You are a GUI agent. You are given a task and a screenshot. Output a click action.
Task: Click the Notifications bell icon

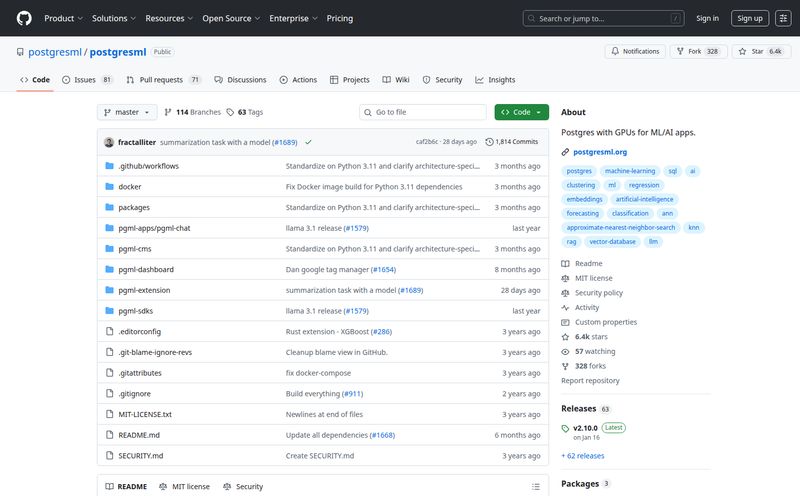(615, 51)
